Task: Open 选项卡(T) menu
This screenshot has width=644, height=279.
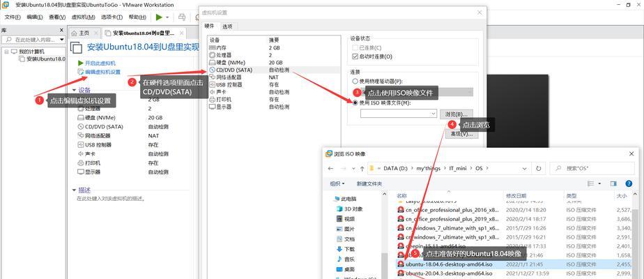Action: pyautogui.click(x=112, y=17)
